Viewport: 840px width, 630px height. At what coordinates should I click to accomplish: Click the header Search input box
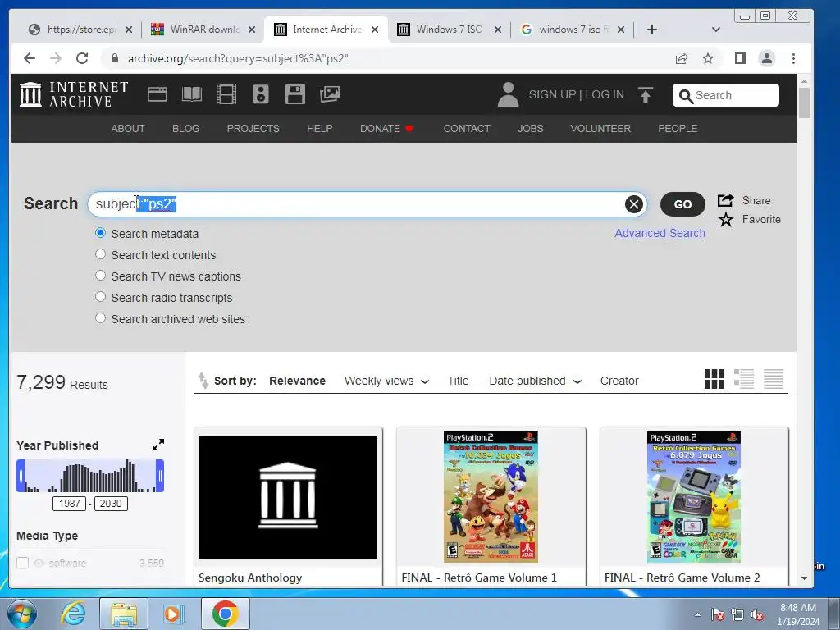pos(725,95)
